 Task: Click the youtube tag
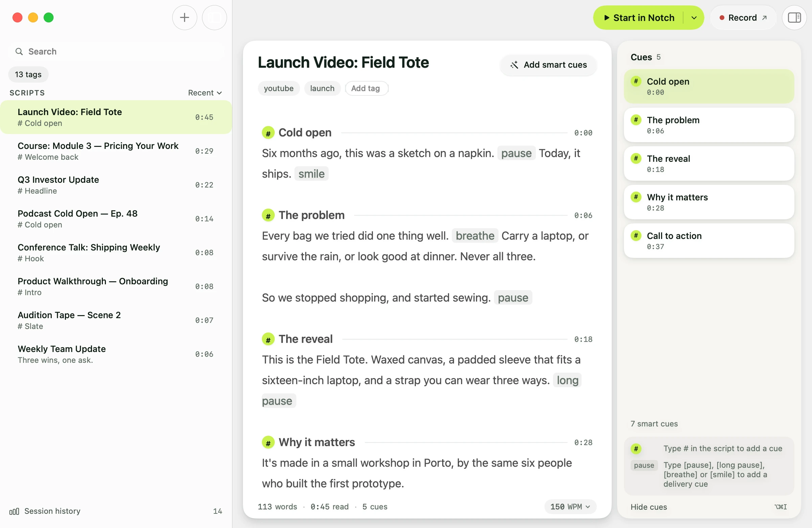(278, 88)
